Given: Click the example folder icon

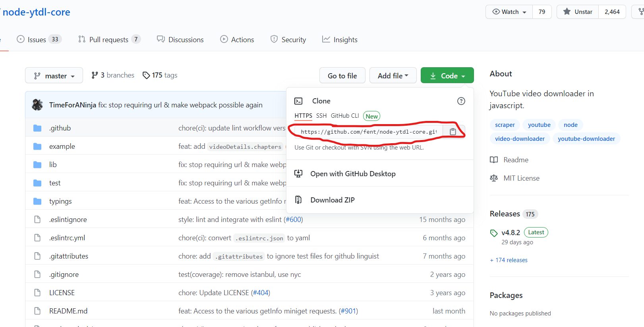Looking at the screenshot, I should point(37,146).
